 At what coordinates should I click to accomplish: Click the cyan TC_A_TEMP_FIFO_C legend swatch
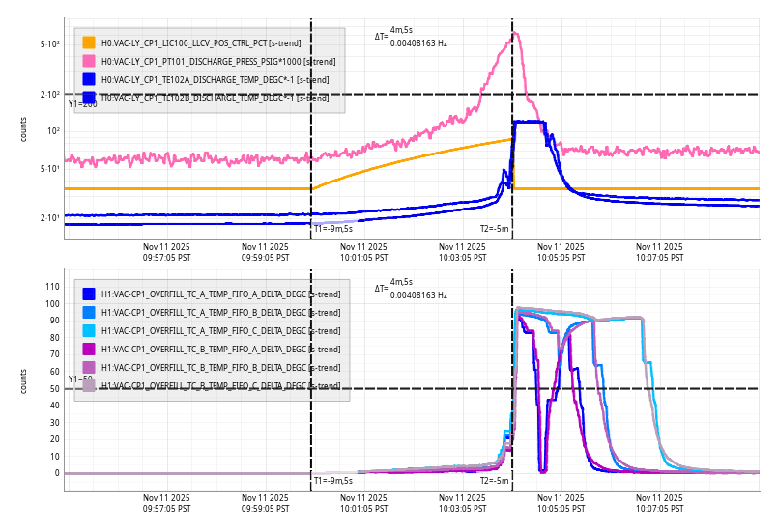pyautogui.click(x=89, y=330)
